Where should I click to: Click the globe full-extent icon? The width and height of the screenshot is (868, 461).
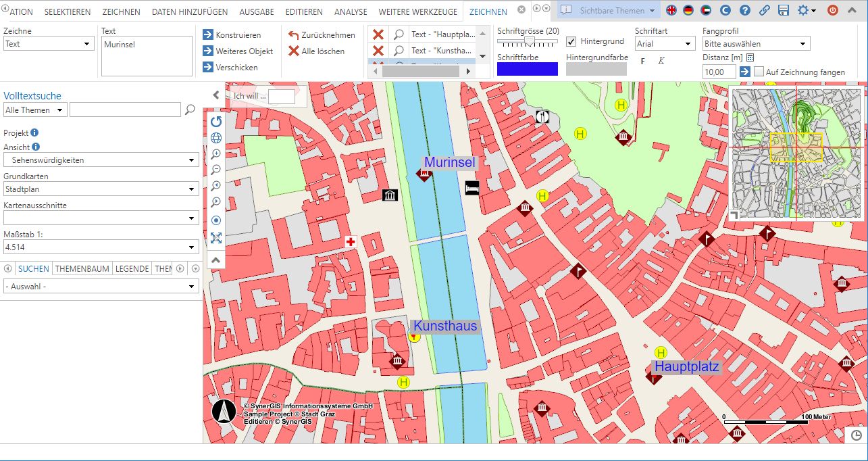[216, 138]
